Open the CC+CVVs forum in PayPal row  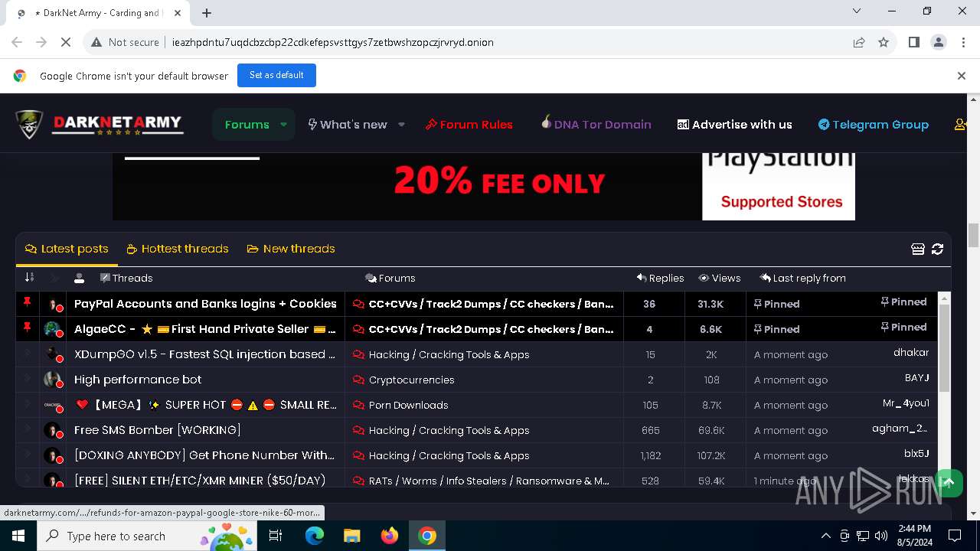pyautogui.click(x=491, y=304)
